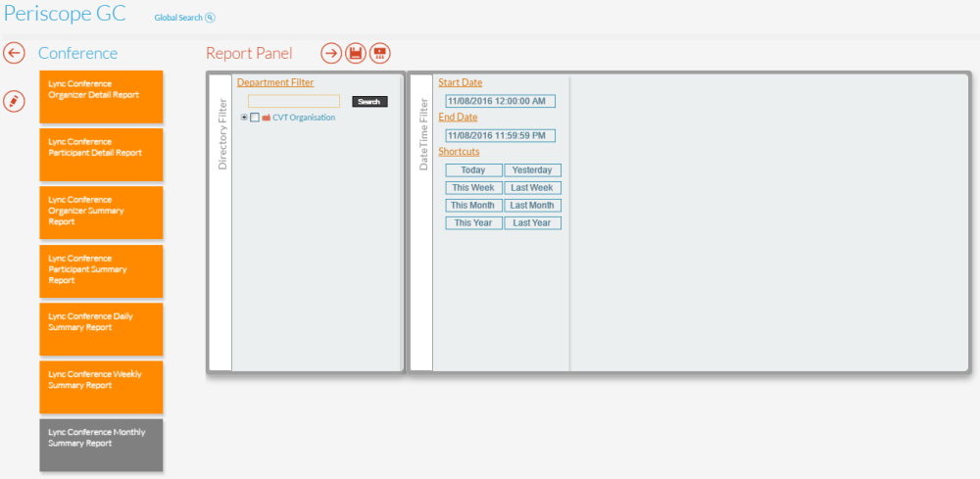Click the Last Week shortcut
The width and height of the screenshot is (980, 479).
[x=532, y=187]
